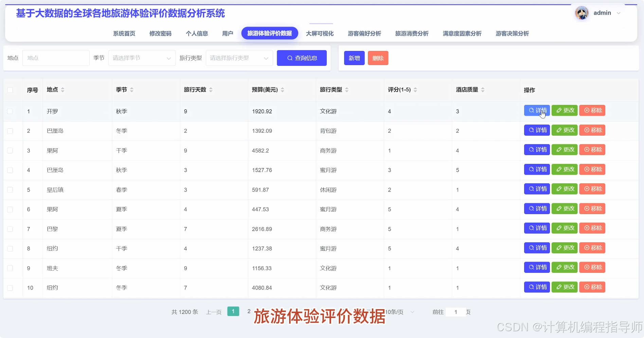644x338 pixels.
Task: Click the 新增 button to add a record
Action: point(354,58)
